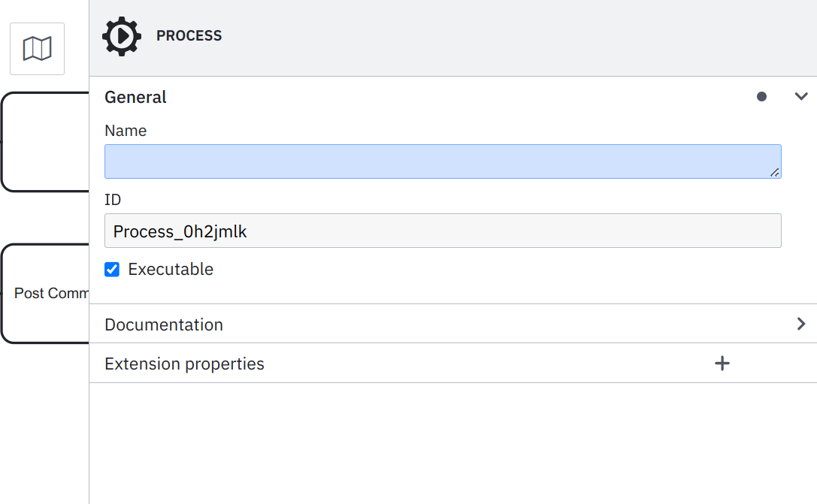This screenshot has height=504, width=817.
Task: Click the dot indicator in General header
Action: coord(761,97)
